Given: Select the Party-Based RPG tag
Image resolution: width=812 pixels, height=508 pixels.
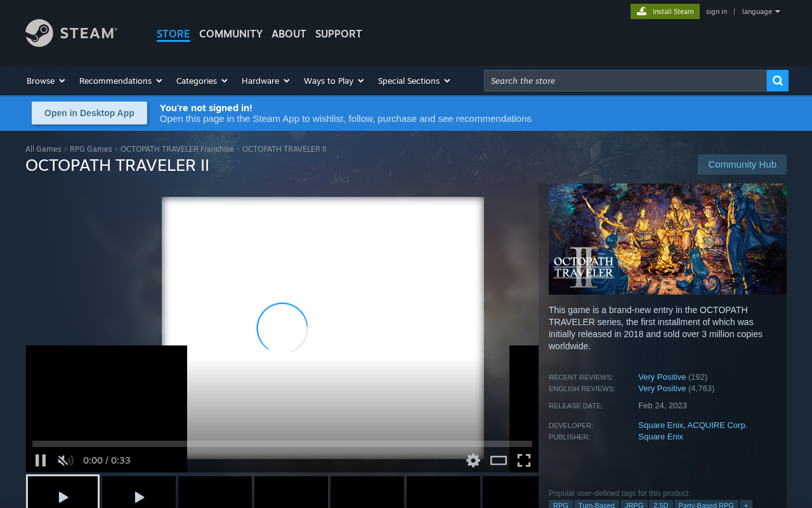Looking at the screenshot, I should tap(706, 504).
